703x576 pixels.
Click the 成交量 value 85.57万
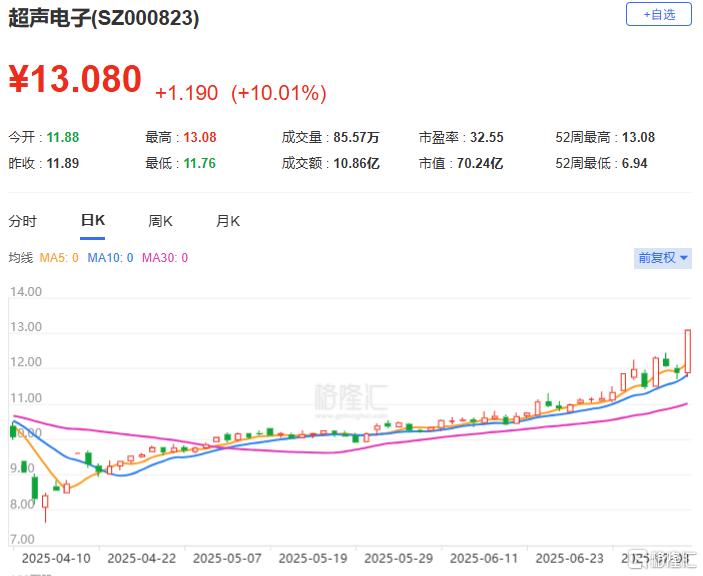pyautogui.click(x=354, y=137)
